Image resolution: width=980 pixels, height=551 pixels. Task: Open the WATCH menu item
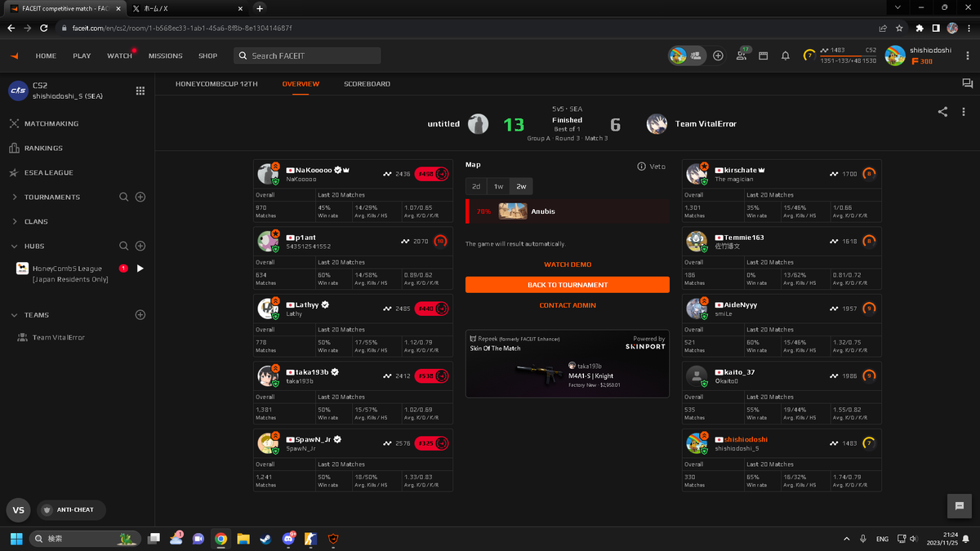point(119,56)
